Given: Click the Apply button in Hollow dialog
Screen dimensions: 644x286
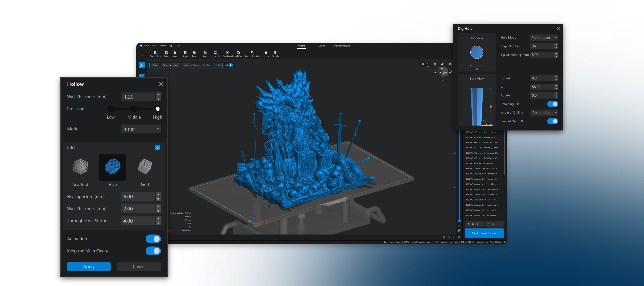Looking at the screenshot, I should [89, 267].
